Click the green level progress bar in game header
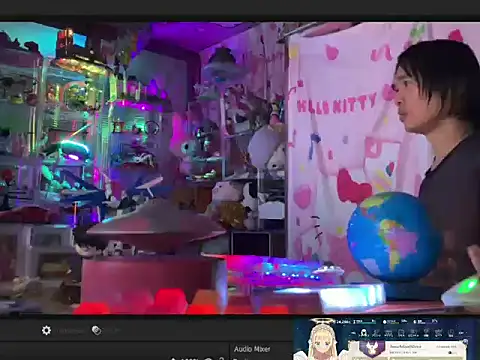Viewport: 480px width, 360px height. [368, 323]
